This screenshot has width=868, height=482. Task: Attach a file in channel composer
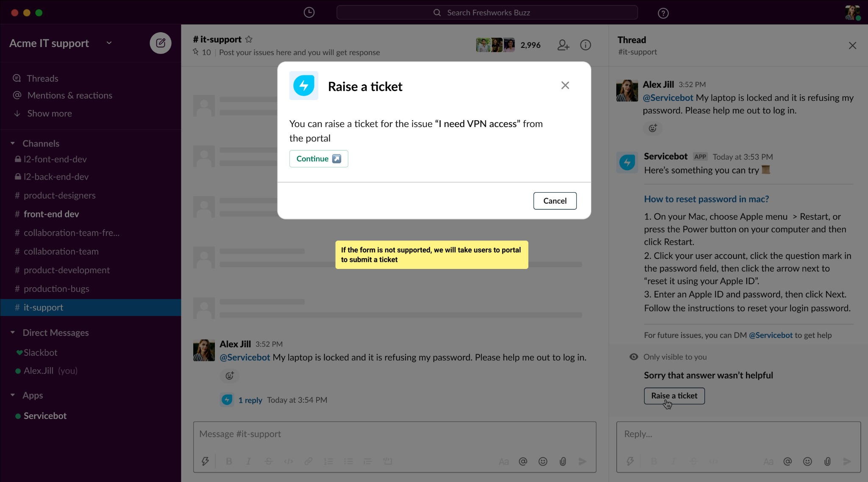[563, 461]
